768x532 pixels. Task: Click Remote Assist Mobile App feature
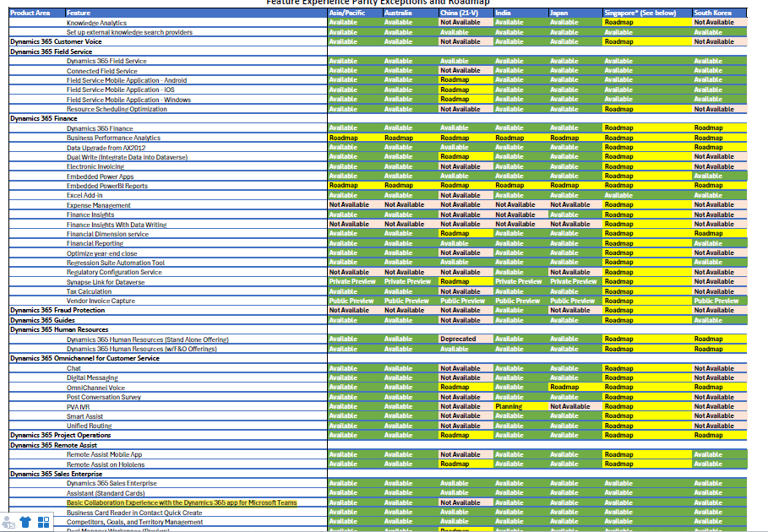pos(104,454)
